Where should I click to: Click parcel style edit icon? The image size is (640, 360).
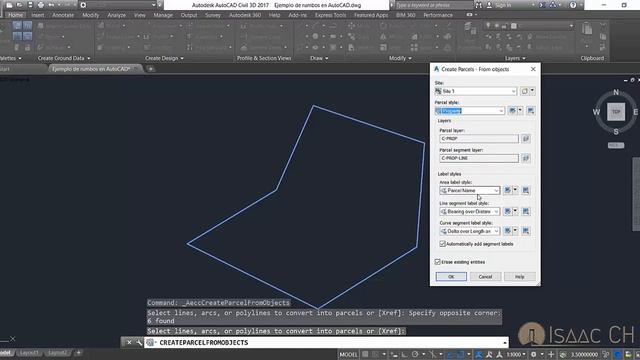(x=512, y=111)
